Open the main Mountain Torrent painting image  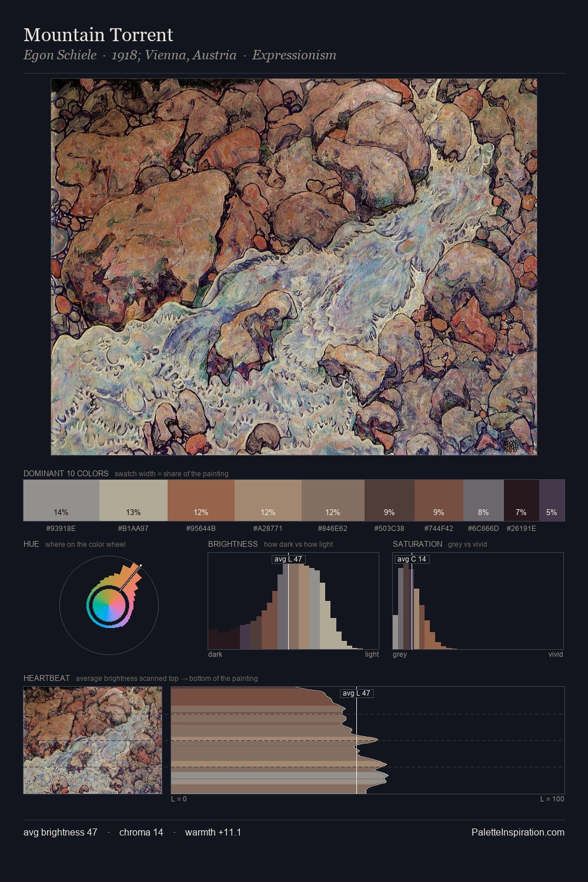click(294, 267)
